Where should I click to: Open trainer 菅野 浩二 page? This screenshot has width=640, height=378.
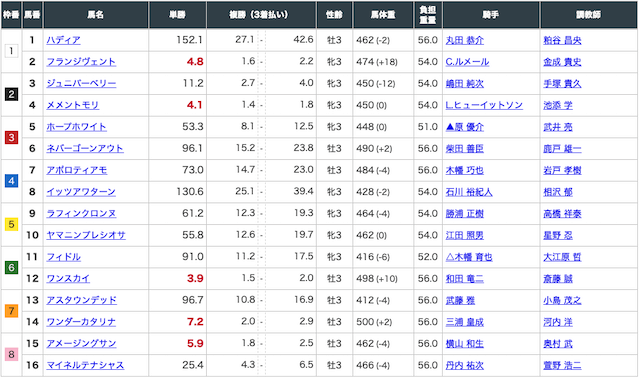(x=562, y=365)
